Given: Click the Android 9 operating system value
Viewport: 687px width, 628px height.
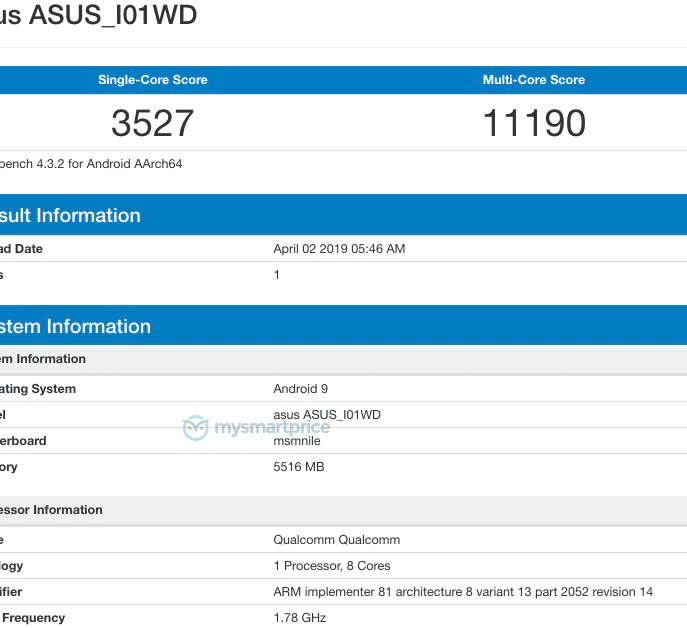Looking at the screenshot, I should (300, 389).
